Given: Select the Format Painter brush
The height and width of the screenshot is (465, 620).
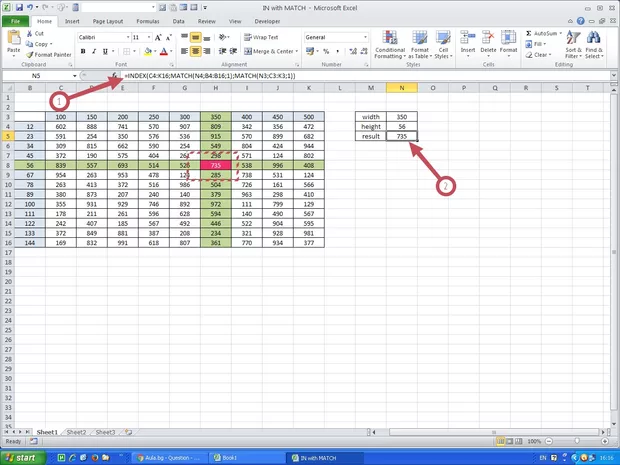Looking at the screenshot, I should [x=30, y=55].
